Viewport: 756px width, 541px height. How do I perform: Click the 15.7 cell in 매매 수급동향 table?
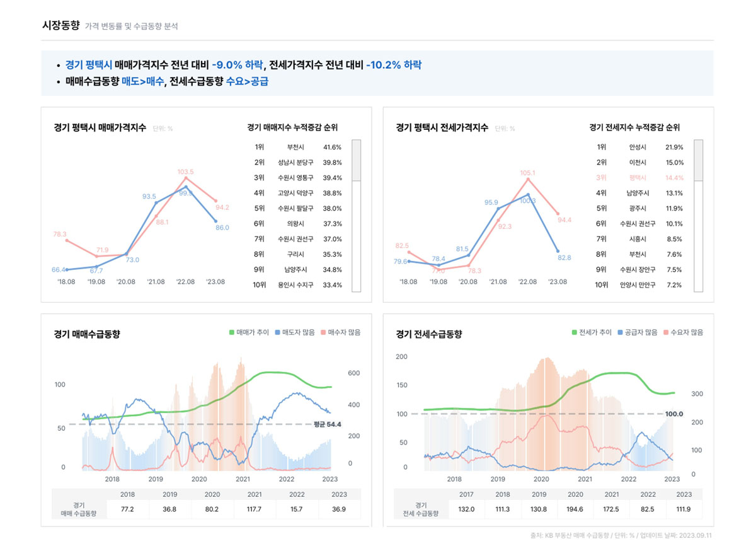(x=297, y=509)
